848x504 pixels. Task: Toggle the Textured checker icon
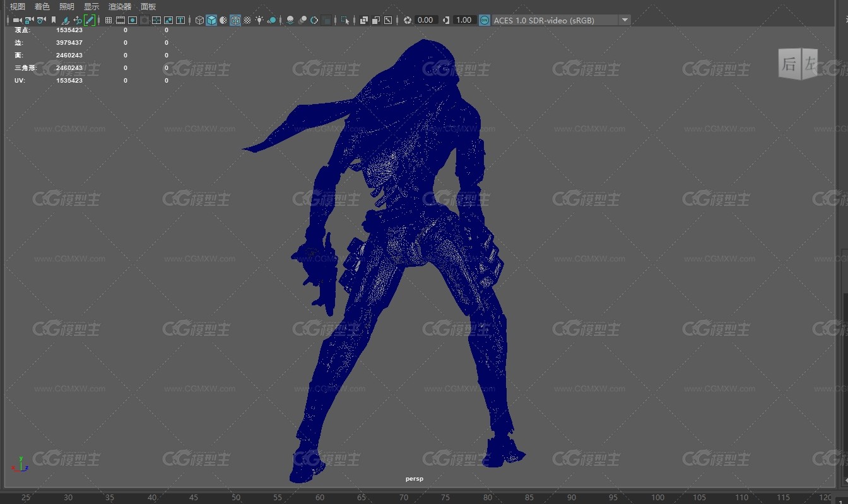coord(247,20)
